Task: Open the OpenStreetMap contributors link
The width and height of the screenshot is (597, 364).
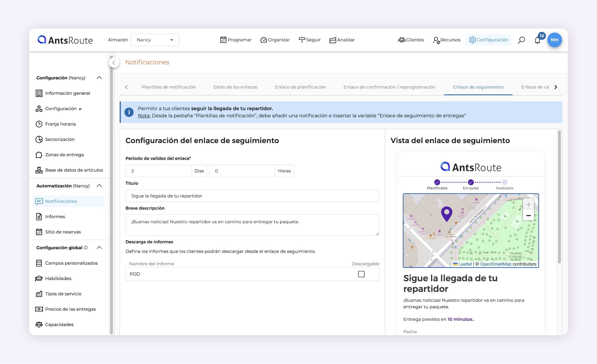Action: [x=495, y=264]
